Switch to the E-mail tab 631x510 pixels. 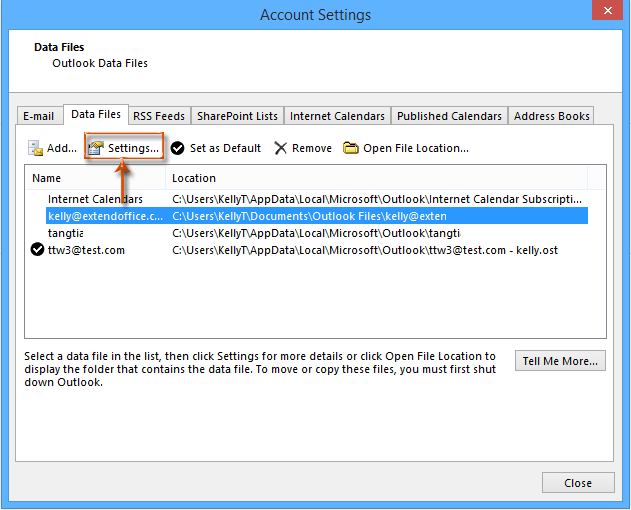pos(40,116)
